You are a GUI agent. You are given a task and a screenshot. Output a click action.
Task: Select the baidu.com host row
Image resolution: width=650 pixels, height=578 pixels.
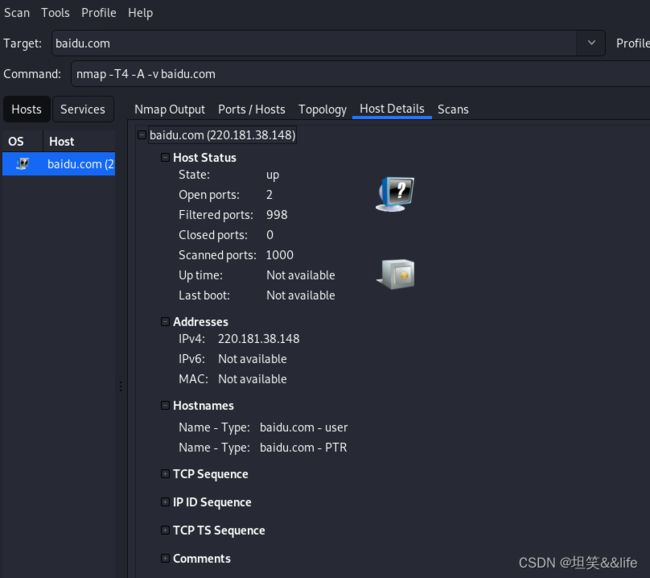59,164
